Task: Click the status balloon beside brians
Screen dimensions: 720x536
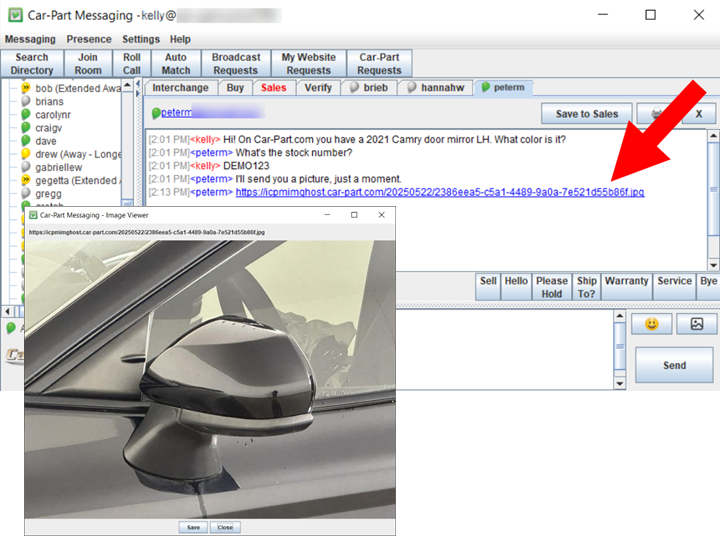Action: [26, 101]
